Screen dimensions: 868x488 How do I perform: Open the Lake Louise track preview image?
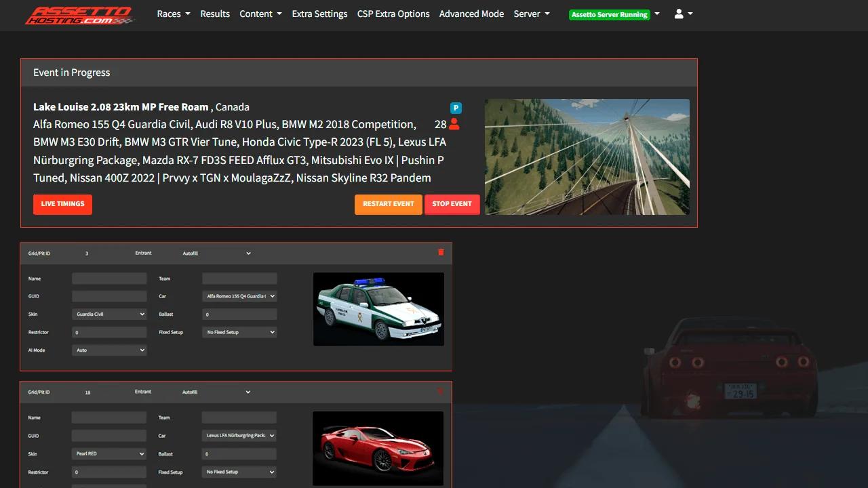coord(587,157)
